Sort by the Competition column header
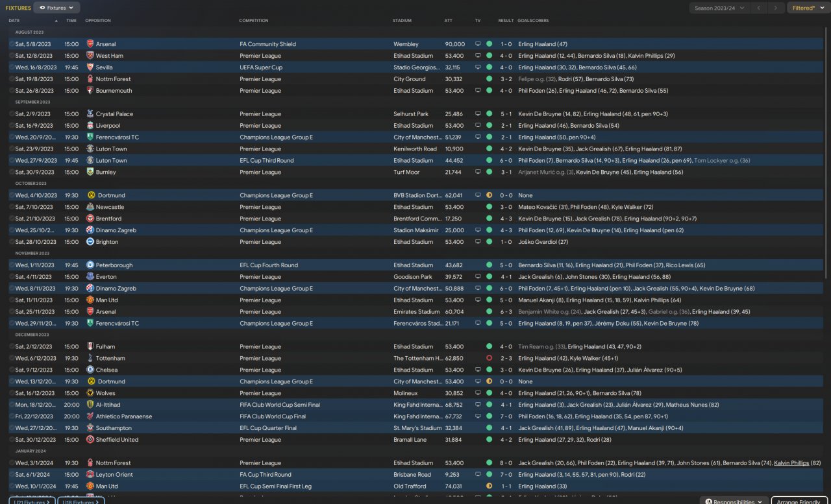Screen dimensions: 831x504 [254, 20]
